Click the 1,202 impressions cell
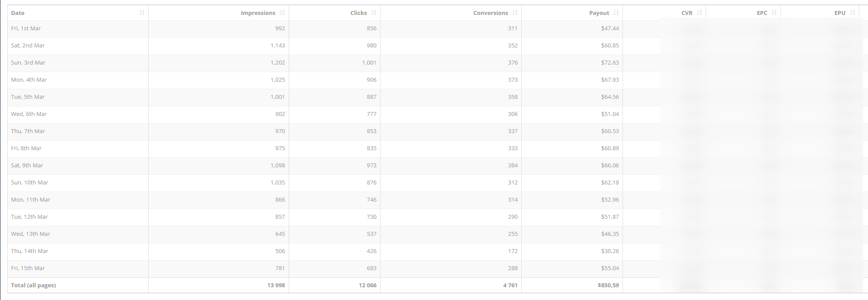Viewport: 868px width, 300px height. 278,63
